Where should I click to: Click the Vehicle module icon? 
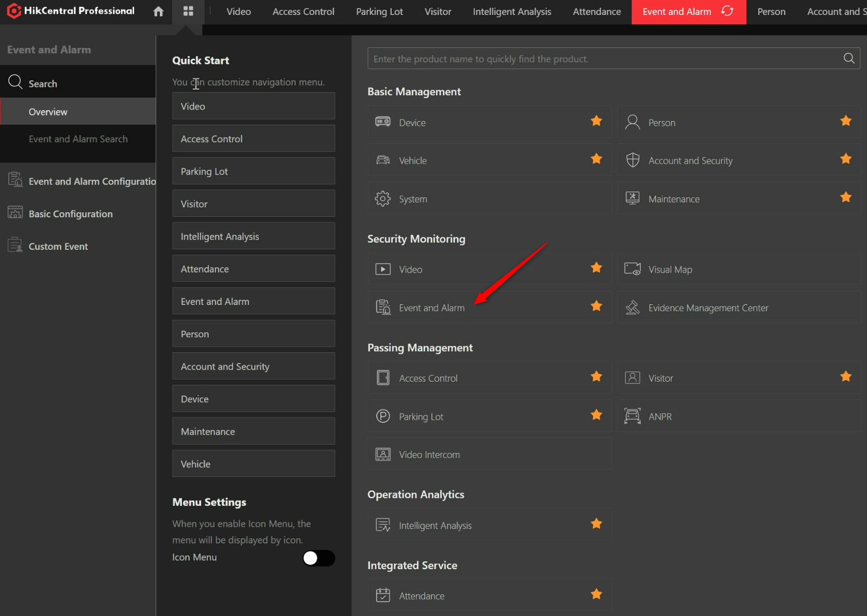[x=383, y=160]
